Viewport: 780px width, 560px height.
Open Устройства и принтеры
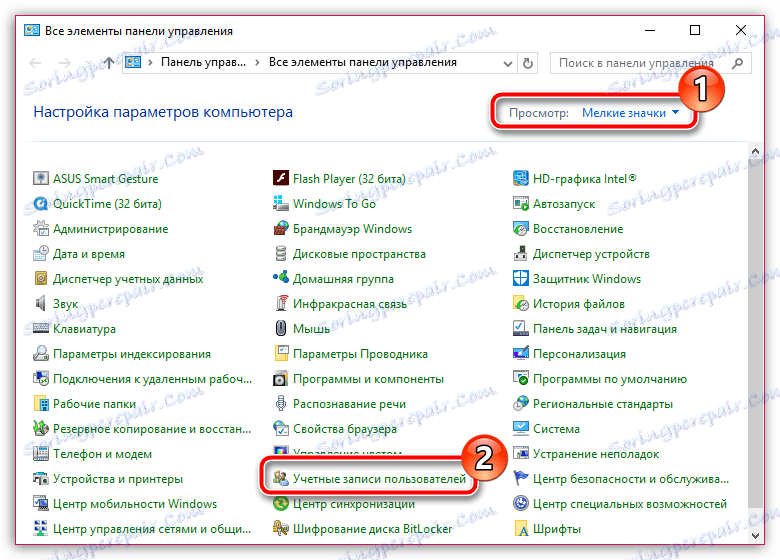(x=107, y=479)
